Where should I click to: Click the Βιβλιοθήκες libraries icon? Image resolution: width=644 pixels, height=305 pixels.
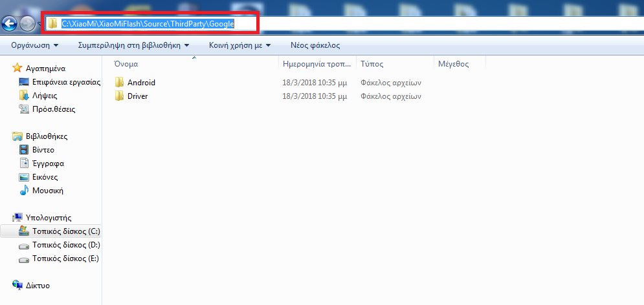[x=17, y=136]
